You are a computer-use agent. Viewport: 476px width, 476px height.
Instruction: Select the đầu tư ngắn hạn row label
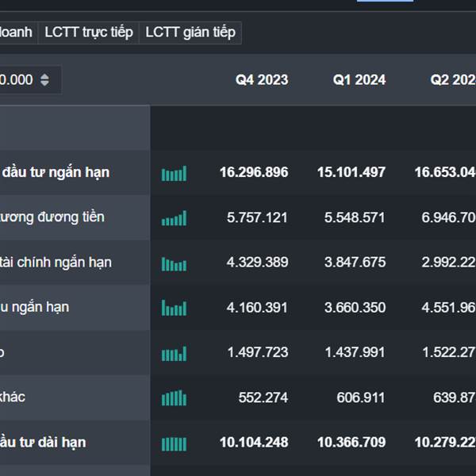pos(56,172)
